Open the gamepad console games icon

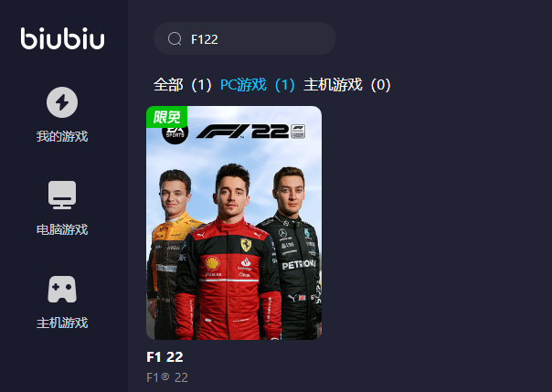pyautogui.click(x=62, y=290)
